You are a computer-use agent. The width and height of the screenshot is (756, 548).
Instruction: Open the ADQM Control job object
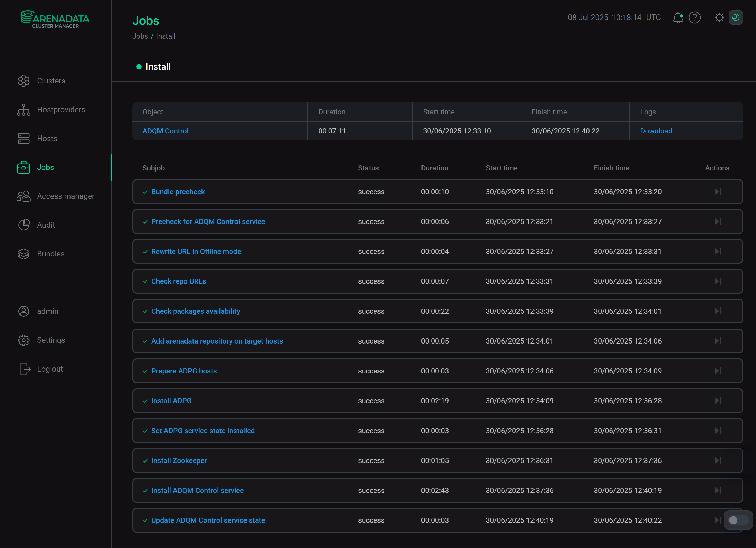165,131
